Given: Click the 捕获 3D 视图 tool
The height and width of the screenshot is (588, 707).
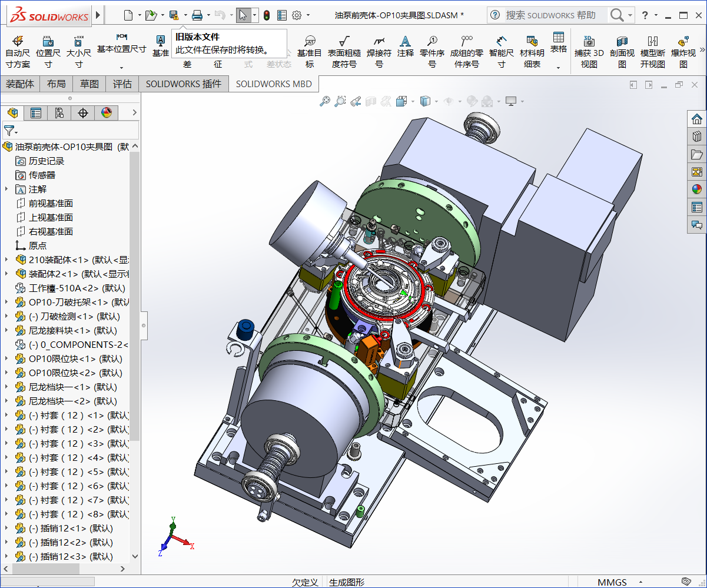Looking at the screenshot, I should click(589, 52).
